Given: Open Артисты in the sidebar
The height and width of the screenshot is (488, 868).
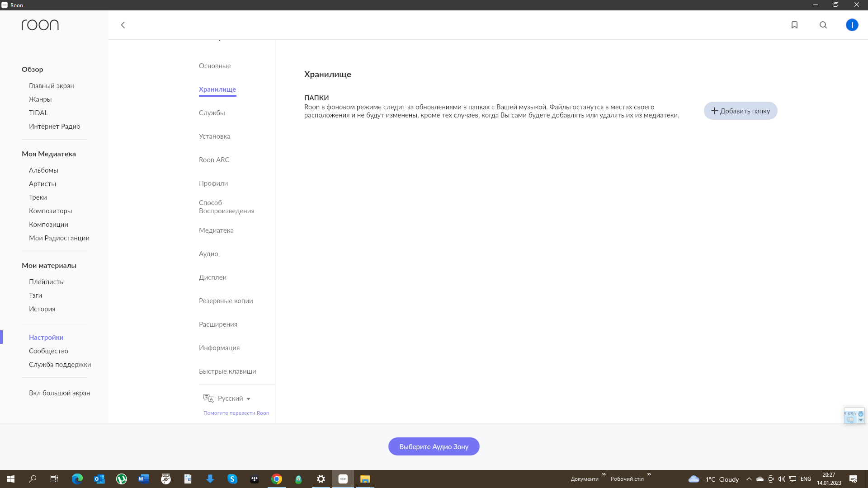Looking at the screenshot, I should tap(42, 183).
